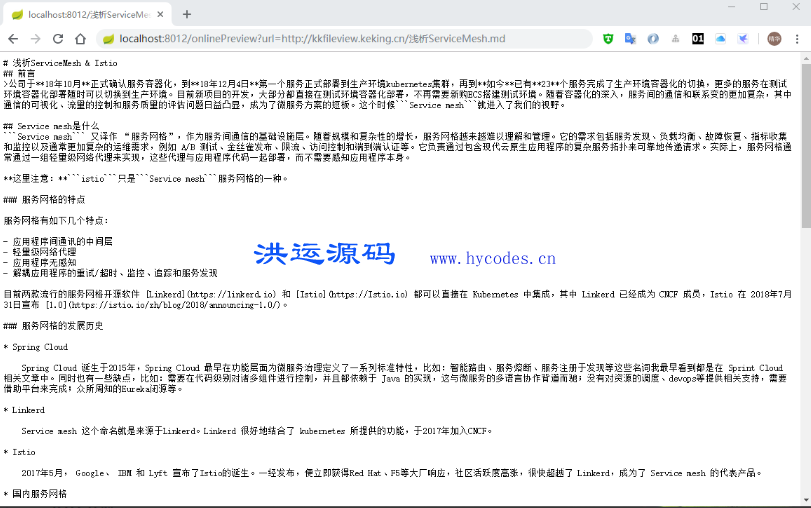Open the translate extension icon

(630, 39)
